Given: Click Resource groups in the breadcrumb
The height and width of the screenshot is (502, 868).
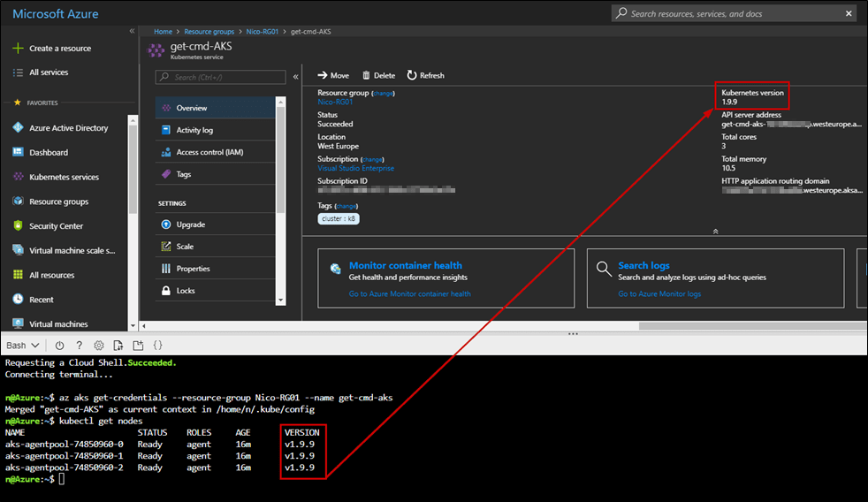Looking at the screenshot, I should coord(209,32).
